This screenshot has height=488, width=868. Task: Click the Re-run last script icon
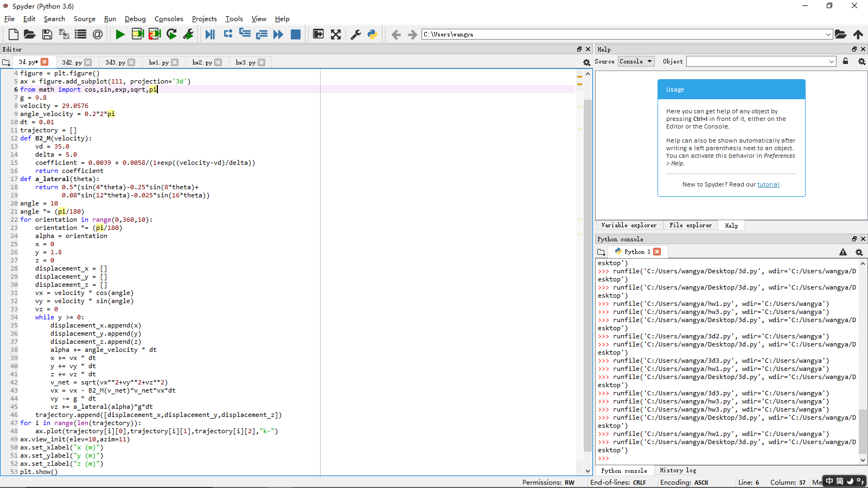[x=171, y=35]
